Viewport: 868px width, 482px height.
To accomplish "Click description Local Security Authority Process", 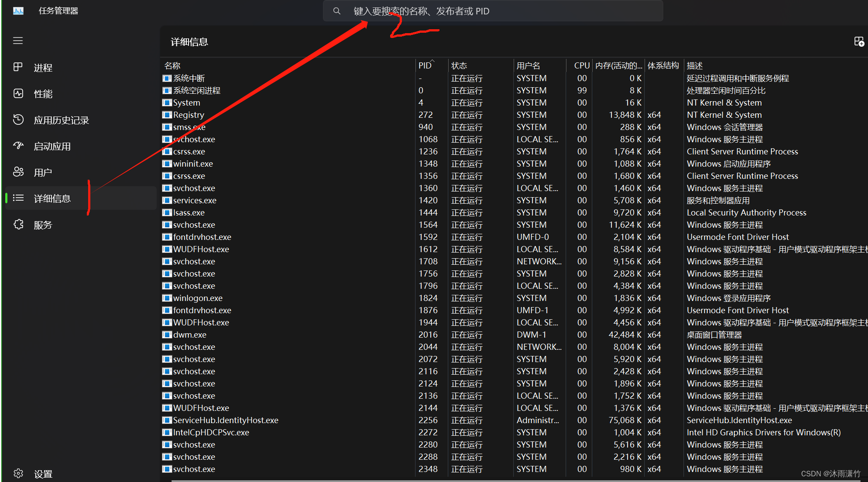I will click(746, 212).
